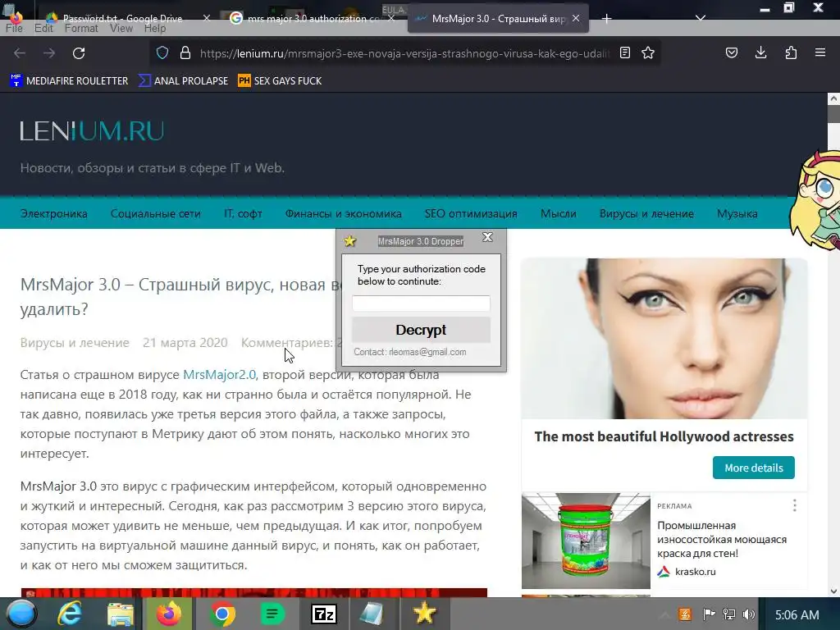Click the article date 21 марта 2020

pyautogui.click(x=185, y=343)
